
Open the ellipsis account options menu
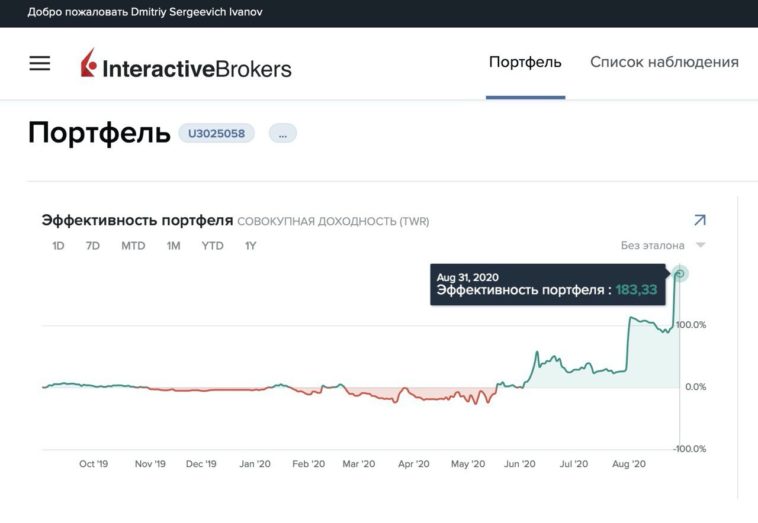click(283, 133)
